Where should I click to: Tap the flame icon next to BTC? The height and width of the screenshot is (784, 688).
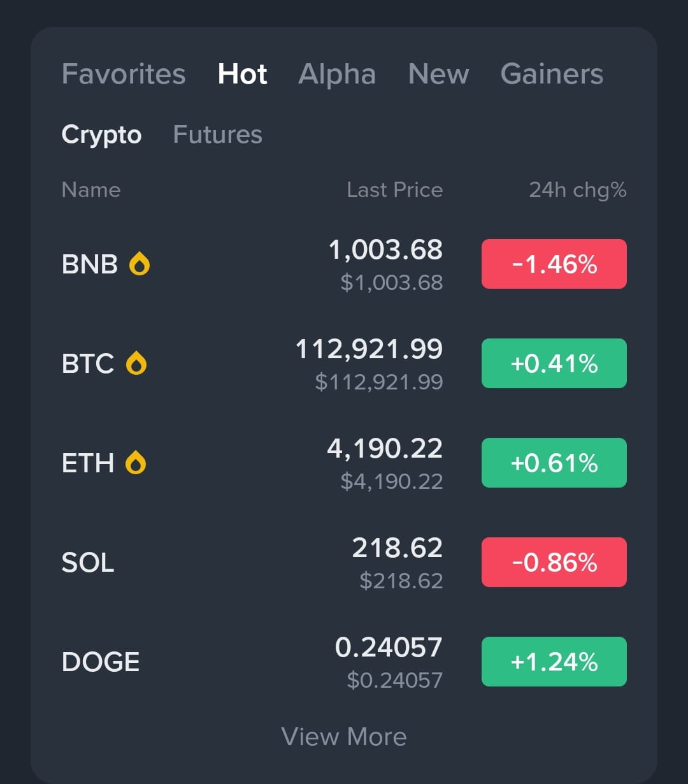pyautogui.click(x=136, y=363)
